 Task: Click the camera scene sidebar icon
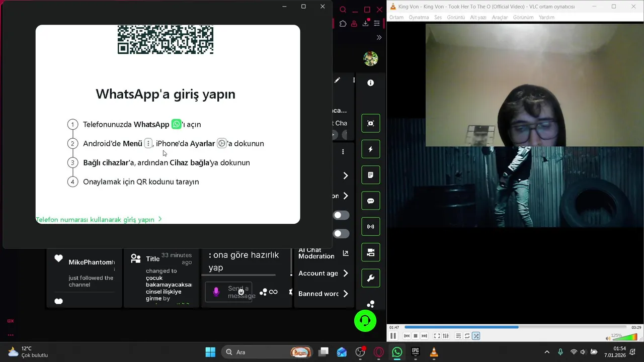[371, 252]
